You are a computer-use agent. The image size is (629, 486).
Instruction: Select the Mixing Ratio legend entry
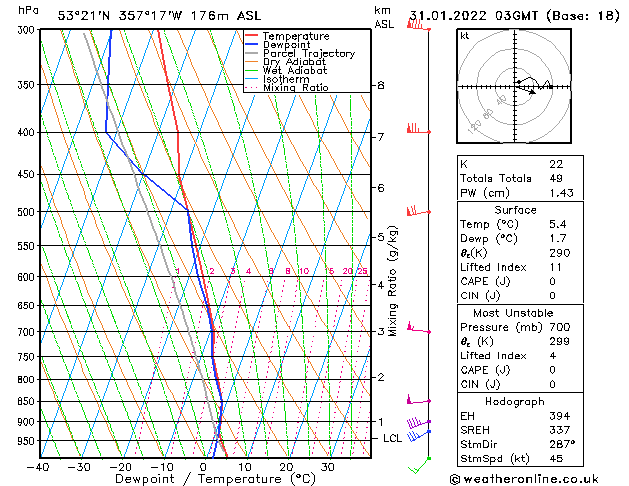click(x=295, y=88)
